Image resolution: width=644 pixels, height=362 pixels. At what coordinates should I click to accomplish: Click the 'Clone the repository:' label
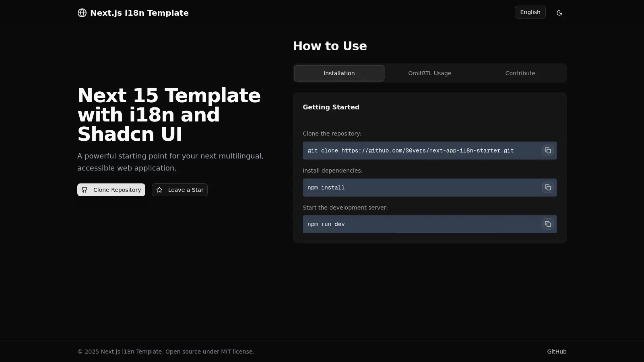(x=332, y=134)
